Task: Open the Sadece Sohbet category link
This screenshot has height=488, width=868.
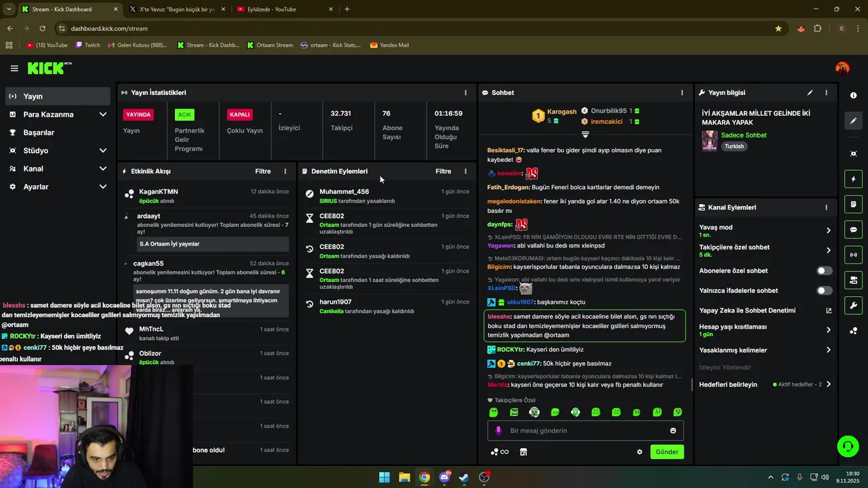Action: point(744,135)
